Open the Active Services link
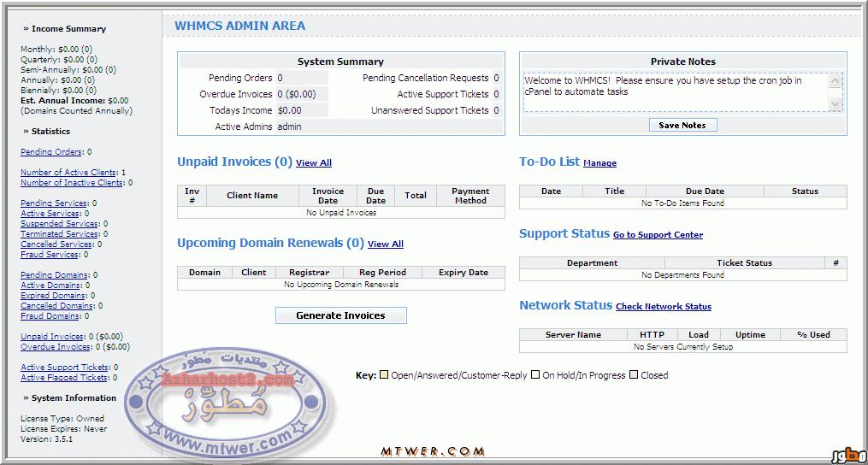 pyautogui.click(x=50, y=213)
